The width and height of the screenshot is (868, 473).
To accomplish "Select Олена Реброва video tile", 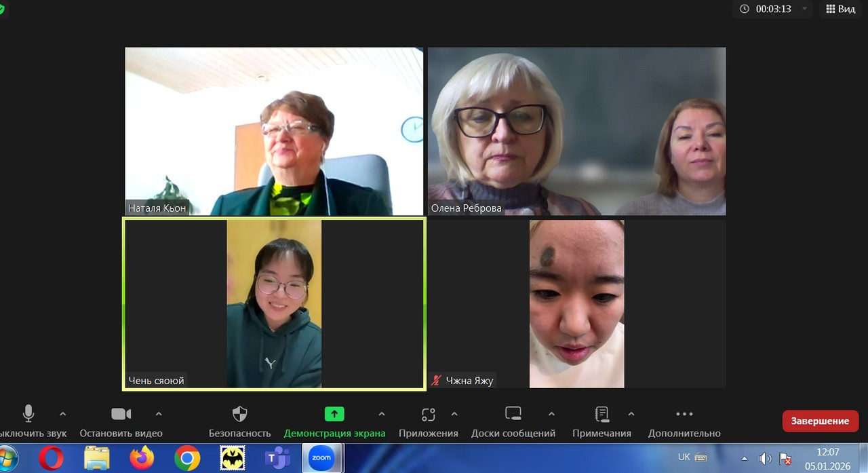I will click(x=576, y=131).
